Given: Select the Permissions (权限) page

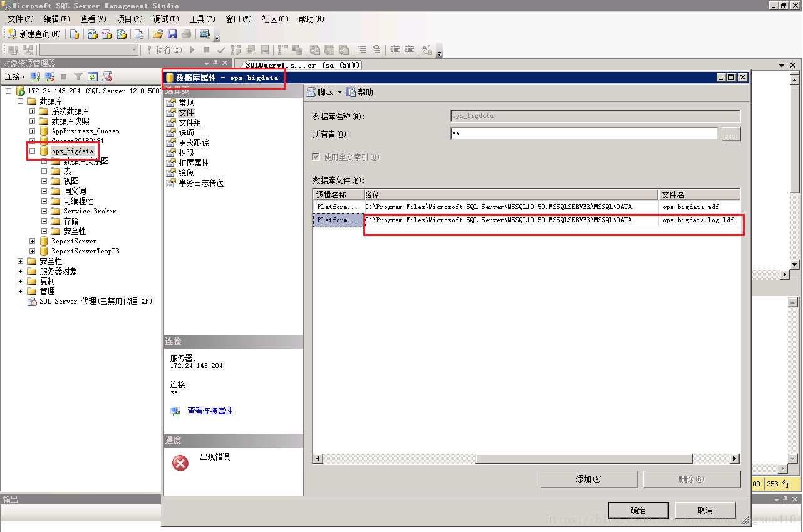Looking at the screenshot, I should coord(186,153).
